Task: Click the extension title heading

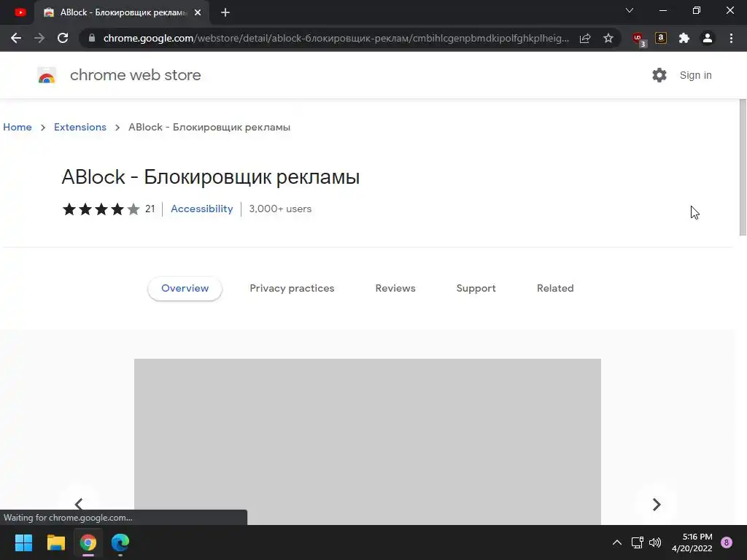Action: 211,176
